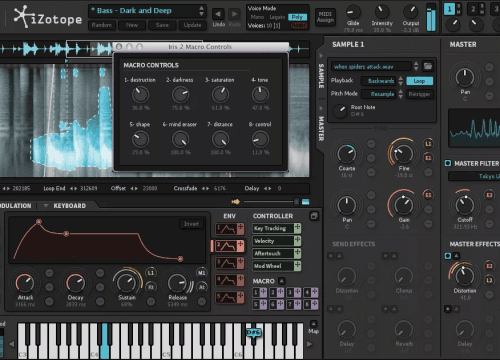Step through presets with the preset arrows
The height and width of the screenshot is (360, 500).
coord(201,11)
